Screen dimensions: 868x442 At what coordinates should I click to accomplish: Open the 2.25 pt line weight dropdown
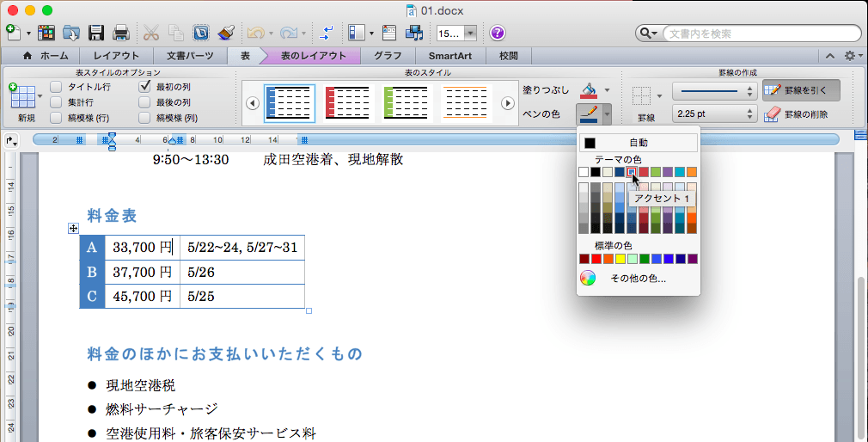(714, 114)
